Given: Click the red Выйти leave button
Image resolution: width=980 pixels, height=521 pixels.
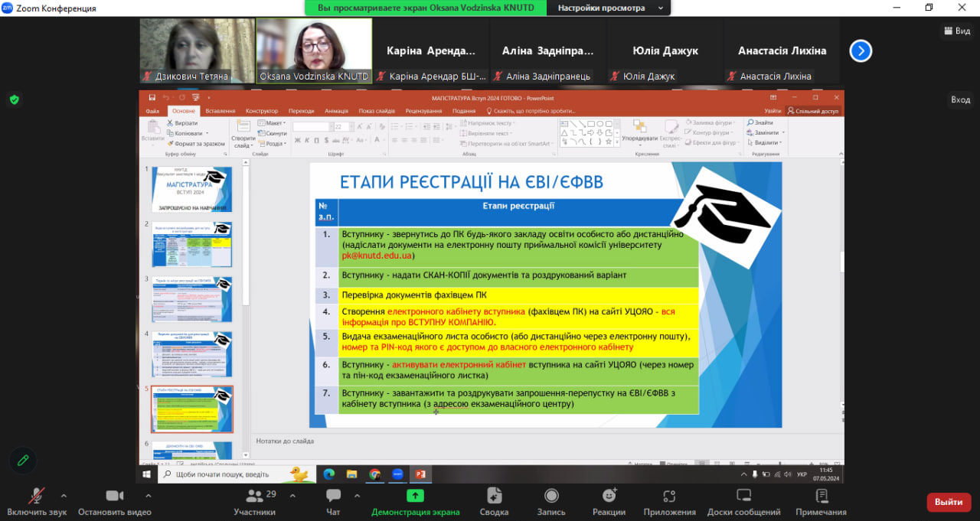Looking at the screenshot, I should (x=949, y=502).
